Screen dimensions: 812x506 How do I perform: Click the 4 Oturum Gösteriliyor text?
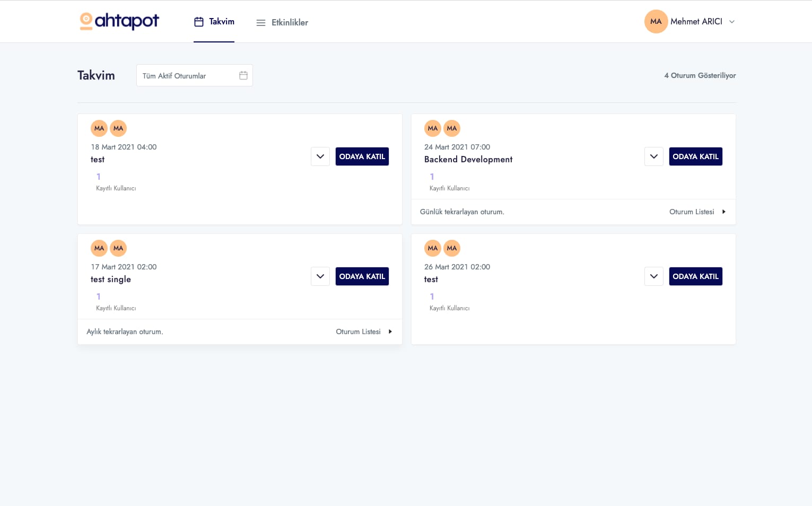700,75
